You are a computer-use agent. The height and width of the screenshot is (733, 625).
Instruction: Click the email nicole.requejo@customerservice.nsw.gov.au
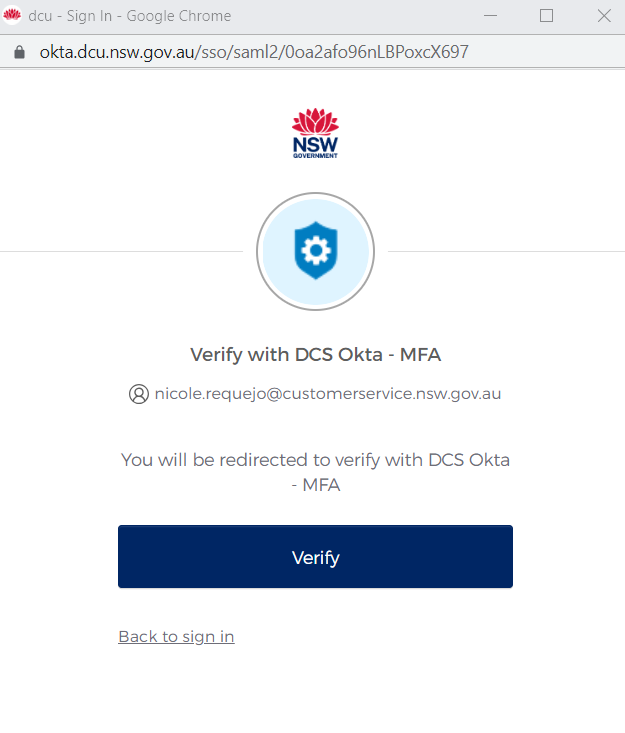[x=328, y=394]
